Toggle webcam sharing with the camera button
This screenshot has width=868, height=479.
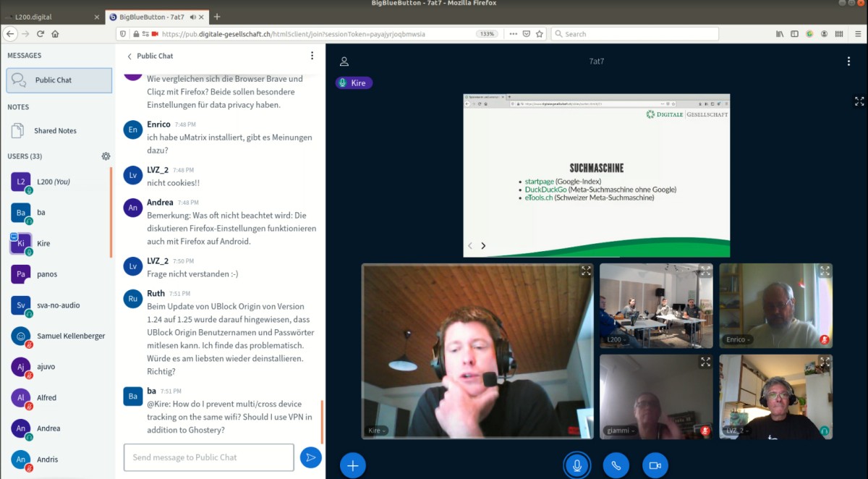click(x=655, y=465)
